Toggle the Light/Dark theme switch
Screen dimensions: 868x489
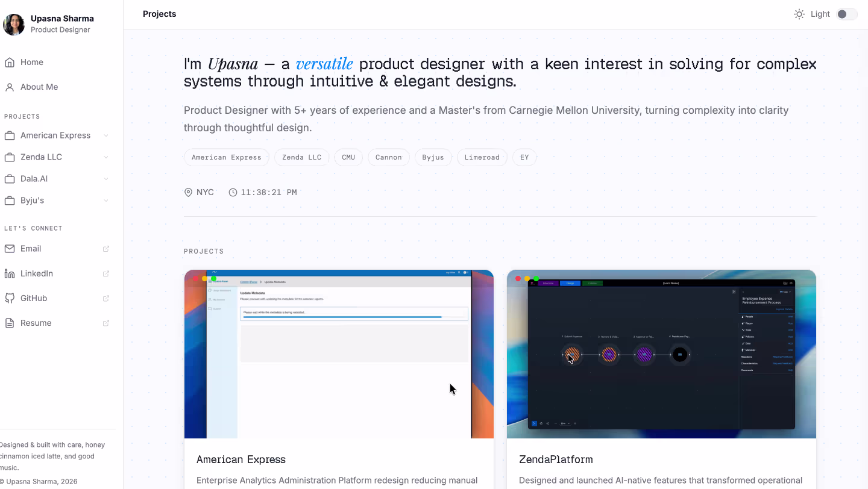click(x=847, y=14)
